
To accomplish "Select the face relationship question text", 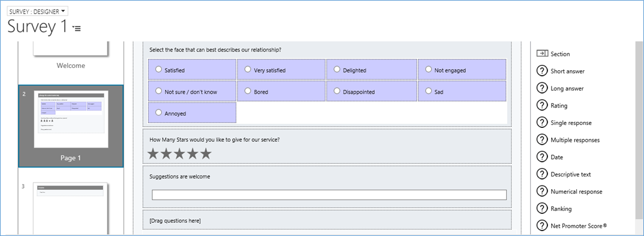I will tap(215, 50).
